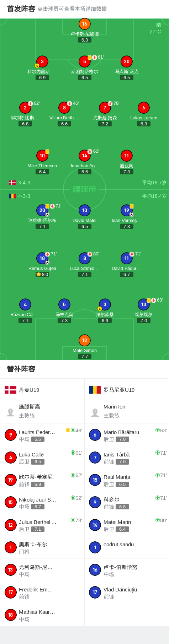Viewport: 169px width, 644px height.
Task: Open substitute Mario Bărăitaru entry
Action: 127,435
